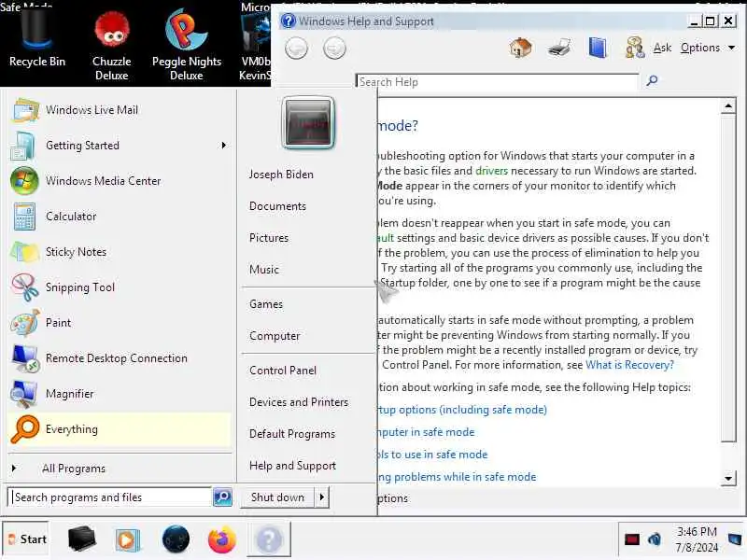The width and height of the screenshot is (747, 560).
Task: Launch the Snipping Tool
Action: [x=120, y=287]
